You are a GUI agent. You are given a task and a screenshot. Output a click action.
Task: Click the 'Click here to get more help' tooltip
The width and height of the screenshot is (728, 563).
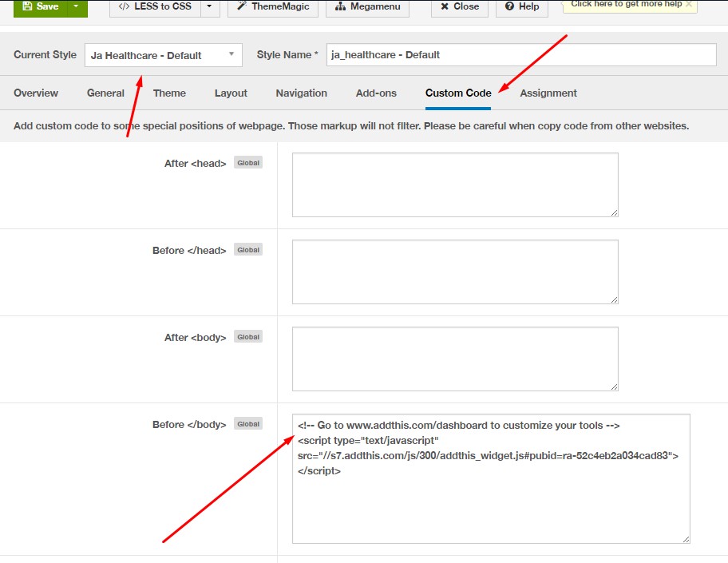[x=626, y=4]
